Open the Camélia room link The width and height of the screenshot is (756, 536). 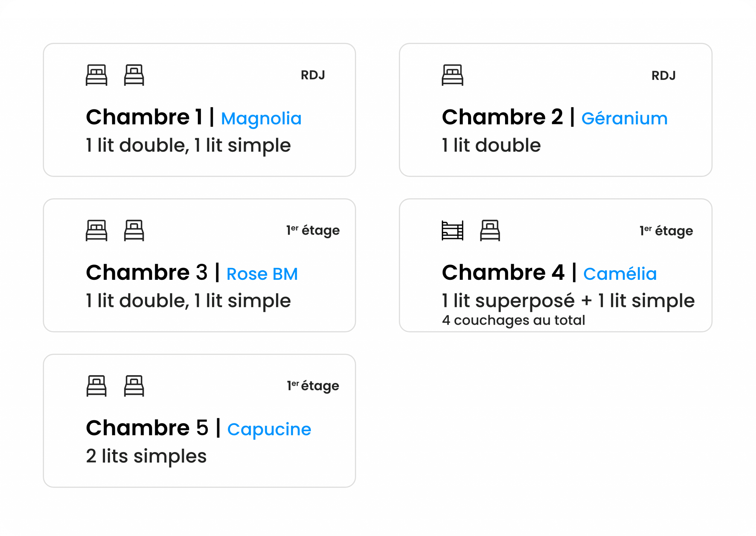pyautogui.click(x=620, y=274)
